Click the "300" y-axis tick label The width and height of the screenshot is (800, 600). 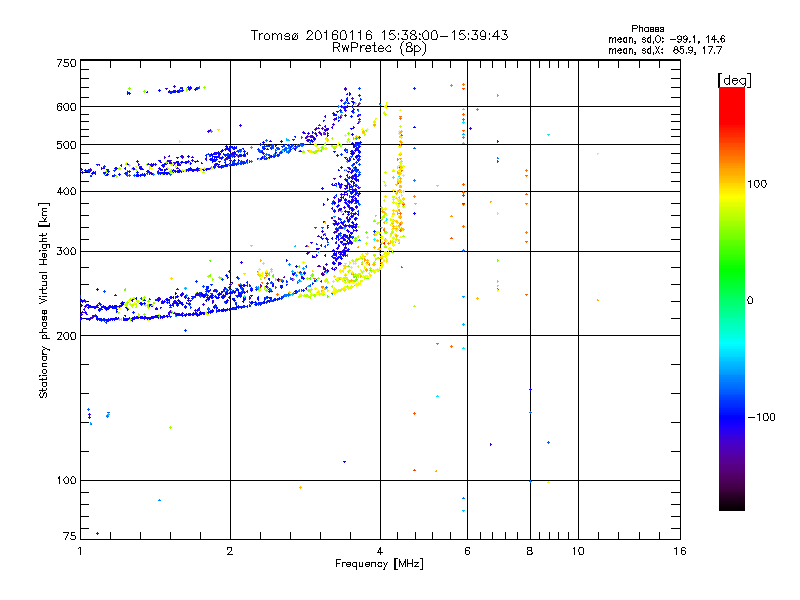click(x=67, y=251)
